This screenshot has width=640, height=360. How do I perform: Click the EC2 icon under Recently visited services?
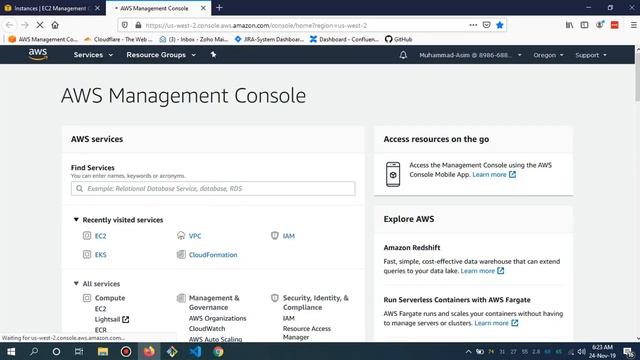(87, 236)
